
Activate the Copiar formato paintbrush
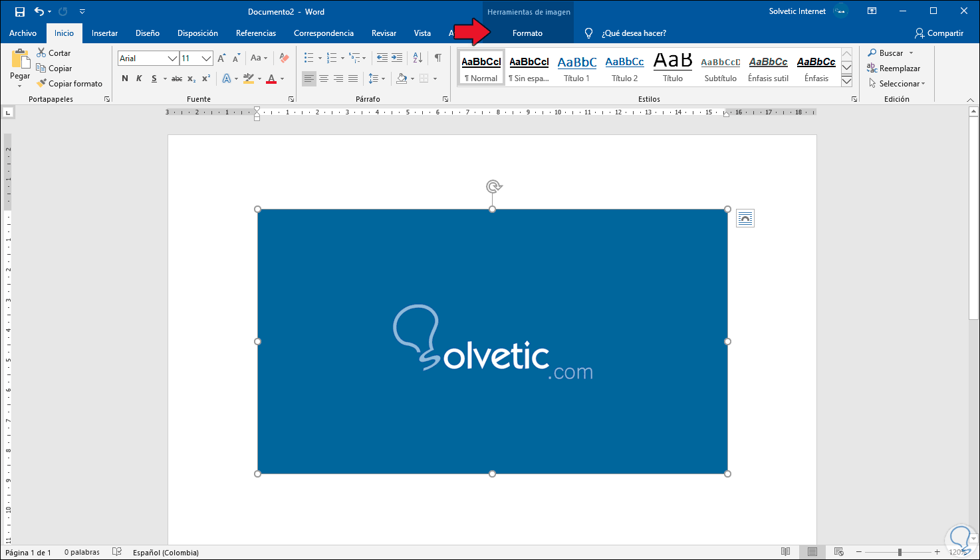70,84
